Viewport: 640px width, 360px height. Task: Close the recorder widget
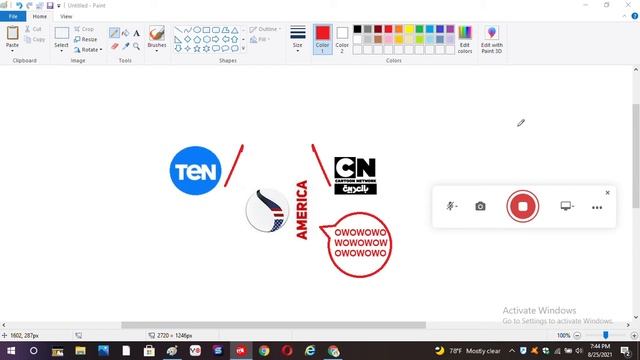point(607,193)
